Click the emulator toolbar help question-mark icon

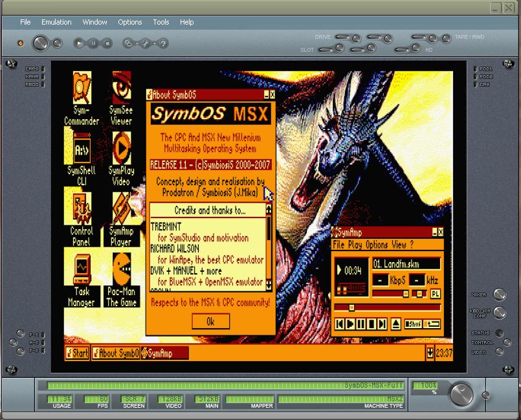(163, 43)
